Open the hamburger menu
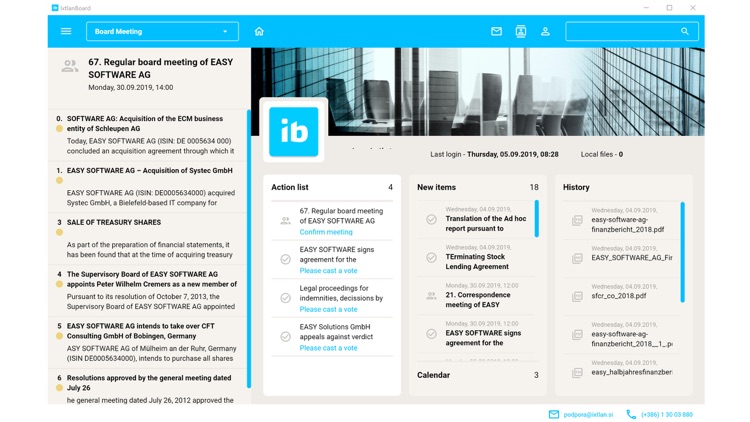Image resolution: width=750 pixels, height=422 pixels. (66, 31)
